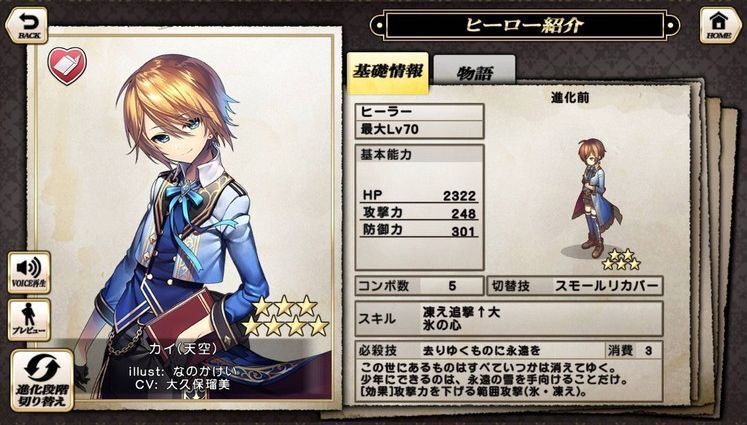Click the カイ(天空) character name label
This screenshot has width=747, height=425.
(183, 349)
